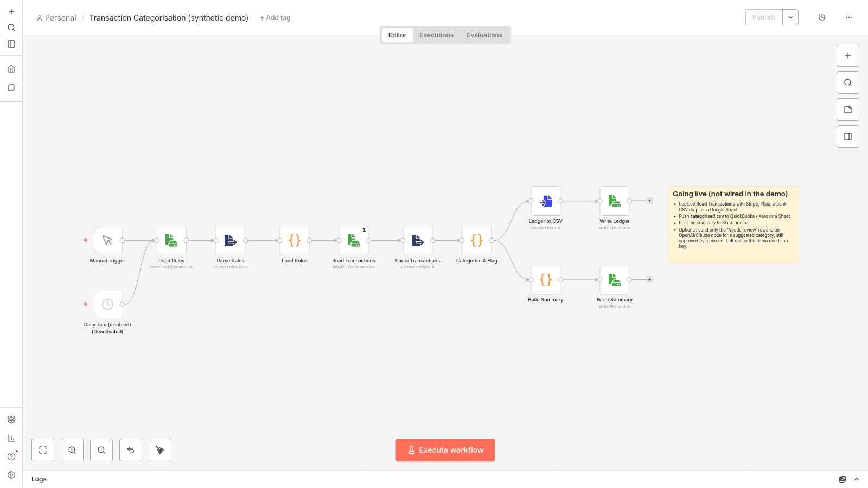The width and height of the screenshot is (868, 488).
Task: Open Settings gear in sidebar
Action: pos(11,475)
